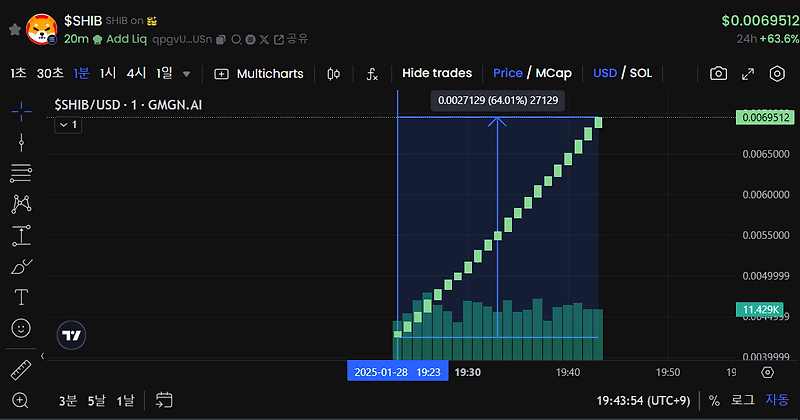Select the crosshair cursor tool
The height and width of the screenshot is (420, 800).
21,111
